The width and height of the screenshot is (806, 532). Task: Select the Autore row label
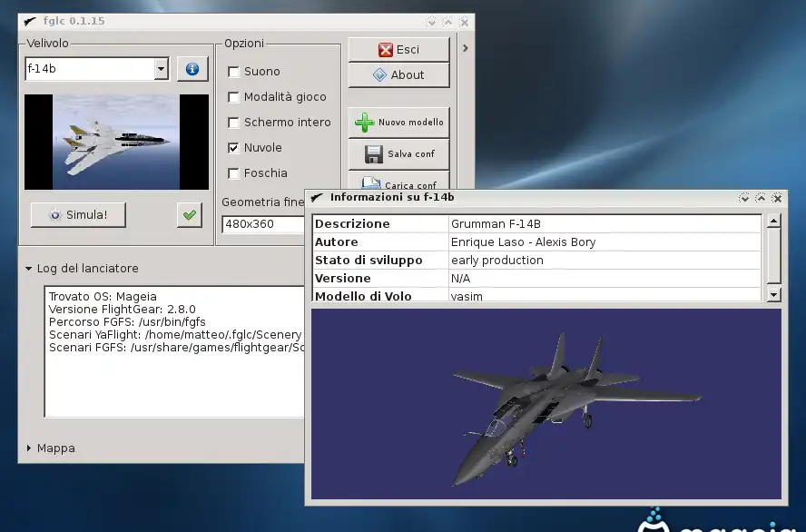pyautogui.click(x=336, y=242)
